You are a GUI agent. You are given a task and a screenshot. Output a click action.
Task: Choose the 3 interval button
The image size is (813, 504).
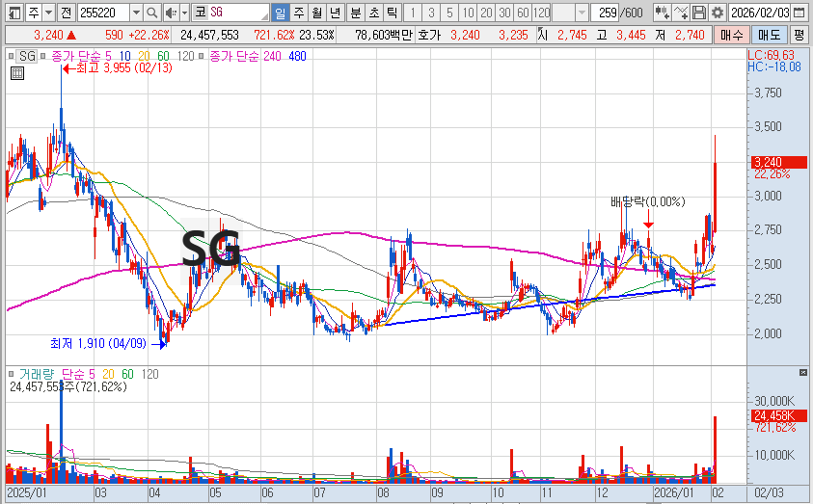click(x=431, y=13)
